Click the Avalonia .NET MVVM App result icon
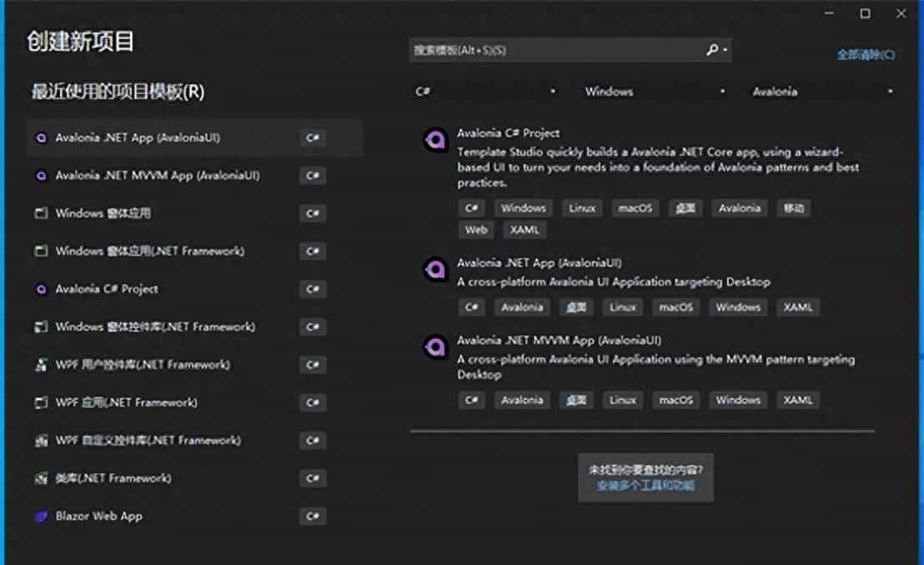Image resolution: width=924 pixels, height=565 pixels. tap(435, 347)
